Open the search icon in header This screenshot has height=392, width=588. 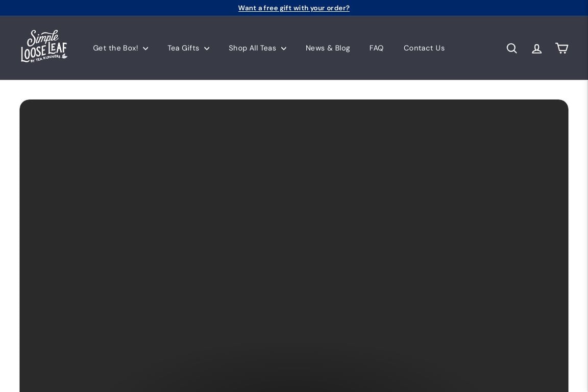[511, 48]
